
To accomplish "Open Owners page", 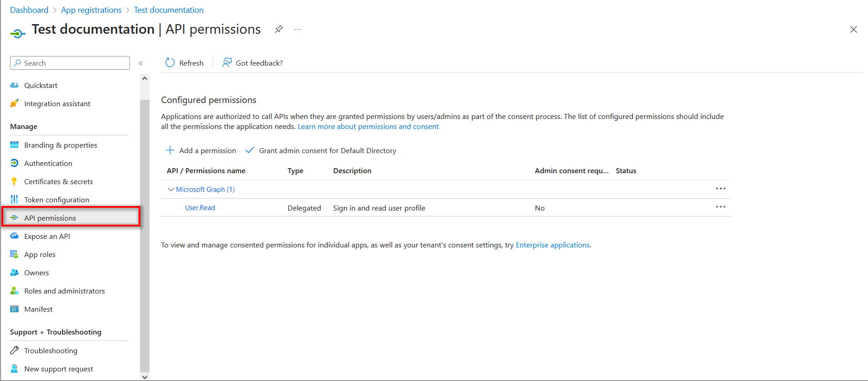I will tap(36, 273).
